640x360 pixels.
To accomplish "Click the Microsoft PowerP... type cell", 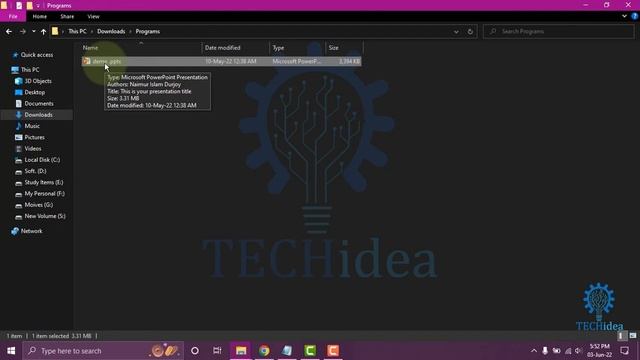I will pos(296,61).
